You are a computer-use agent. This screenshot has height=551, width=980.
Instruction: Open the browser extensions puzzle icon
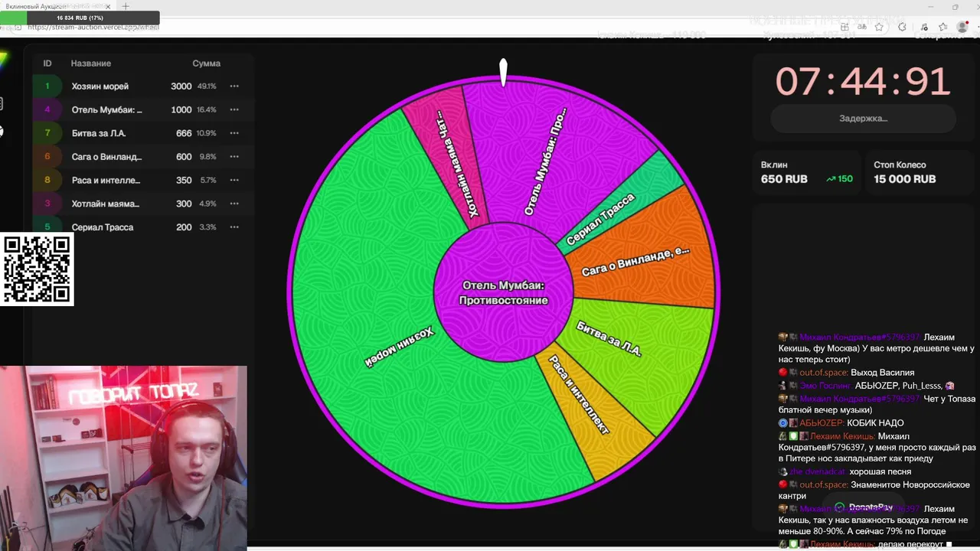[902, 27]
